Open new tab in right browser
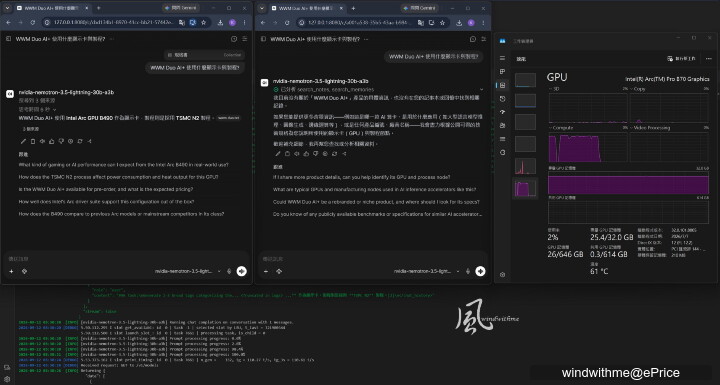This screenshot has width=720, height=385. coord(353,8)
